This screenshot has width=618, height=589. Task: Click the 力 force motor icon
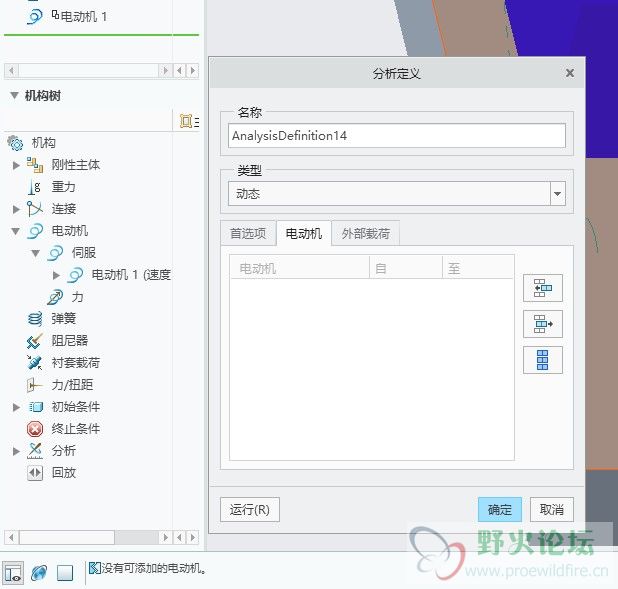(55, 297)
